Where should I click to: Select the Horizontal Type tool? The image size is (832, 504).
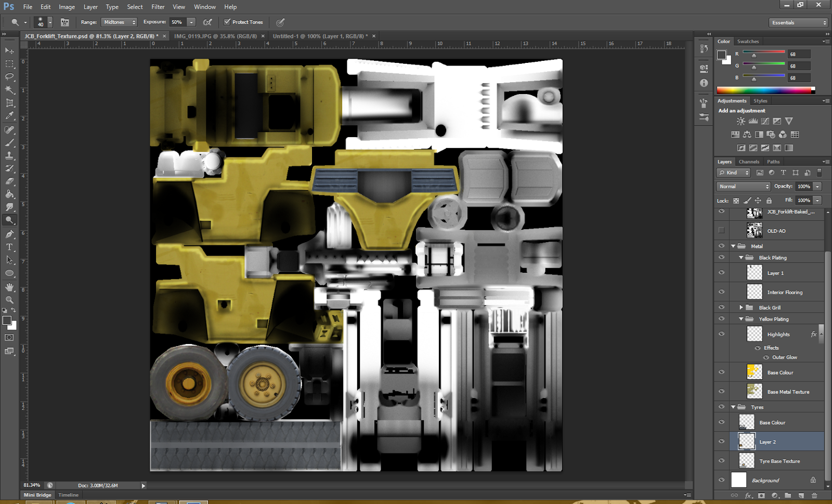pyautogui.click(x=9, y=247)
